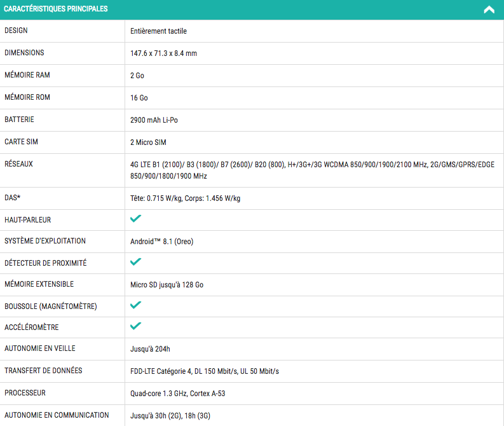Click the Mémoire RAM value 2 Go
The width and height of the screenshot is (504, 426).
pyautogui.click(x=137, y=76)
